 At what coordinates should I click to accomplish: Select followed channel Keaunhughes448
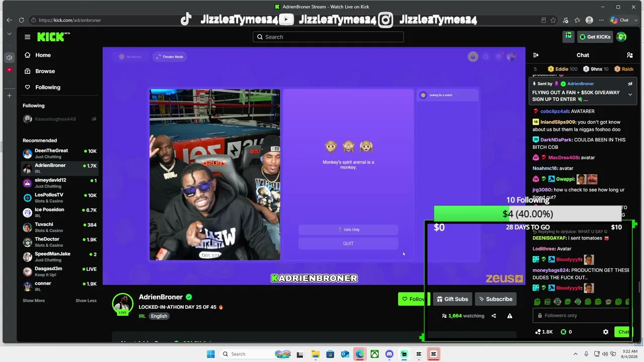[x=59, y=119]
